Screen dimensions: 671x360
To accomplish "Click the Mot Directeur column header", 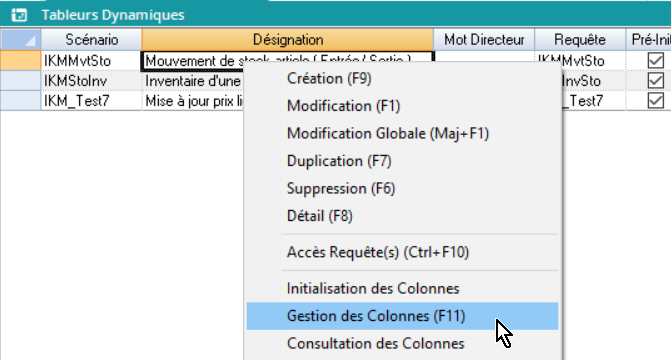I will click(x=484, y=39).
